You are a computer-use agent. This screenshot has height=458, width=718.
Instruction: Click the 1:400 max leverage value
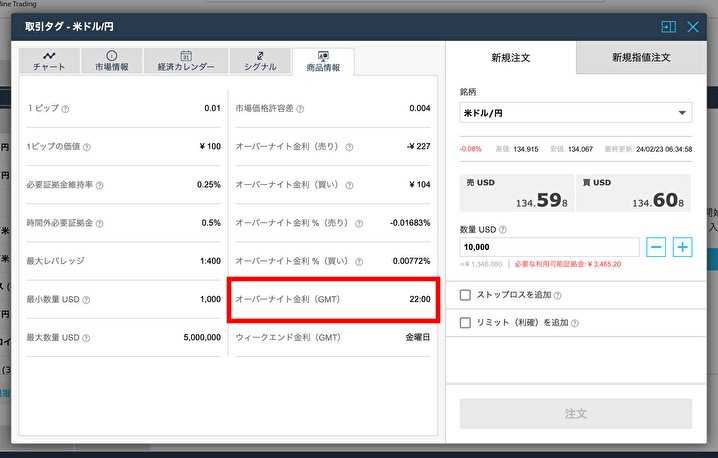211,261
